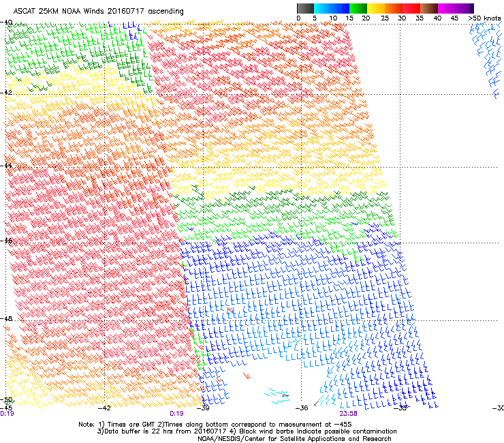This screenshot has width=504, height=443.
Task: Select the orange 25–30 knots color segment
Action: point(394,8)
